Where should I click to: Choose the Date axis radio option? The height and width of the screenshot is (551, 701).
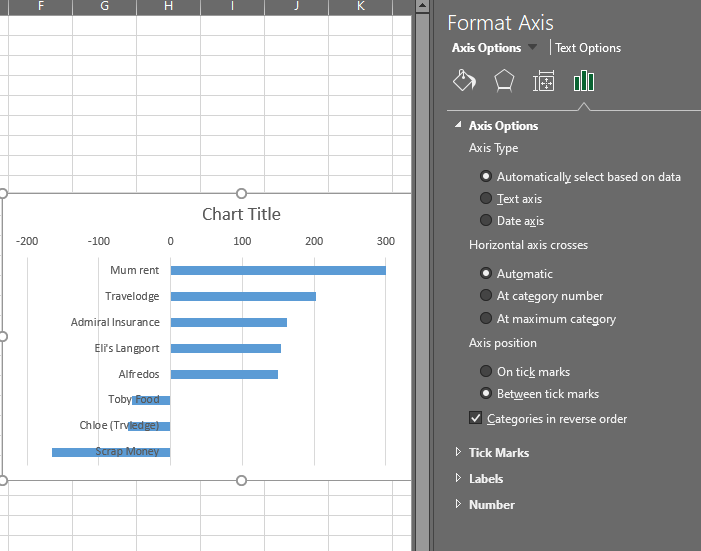[x=486, y=220]
